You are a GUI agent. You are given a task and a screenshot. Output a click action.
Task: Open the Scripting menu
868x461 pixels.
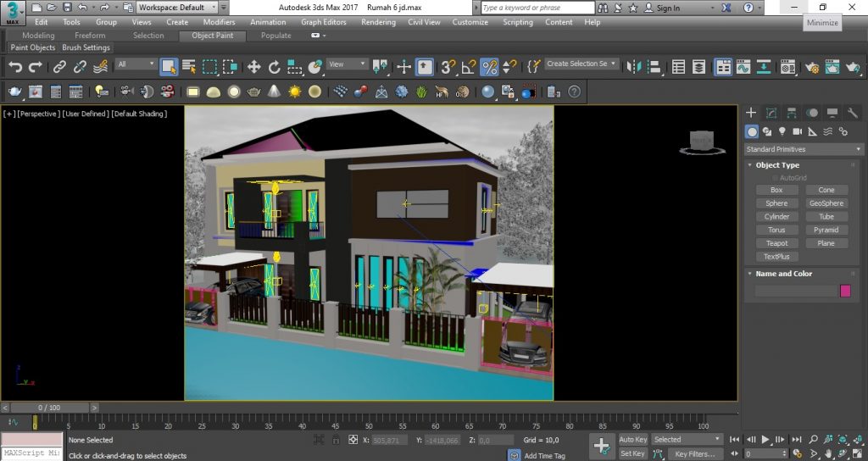(x=518, y=22)
